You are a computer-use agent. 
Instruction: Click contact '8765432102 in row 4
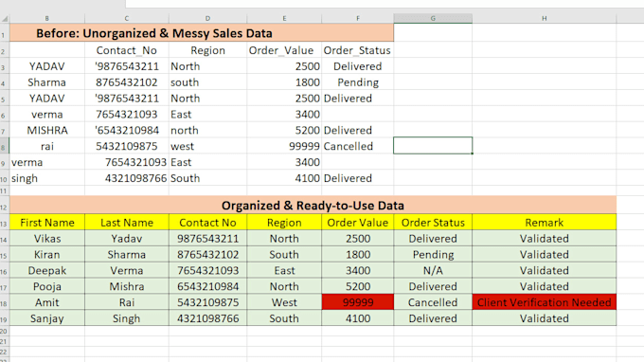(127, 82)
